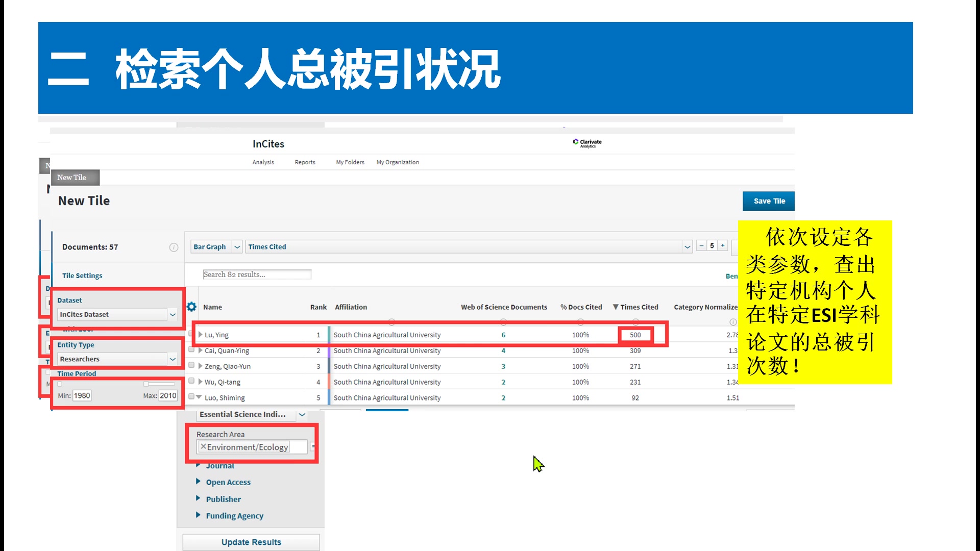Collapse the Luo, Shiming row
The image size is (980, 551).
coord(199,397)
